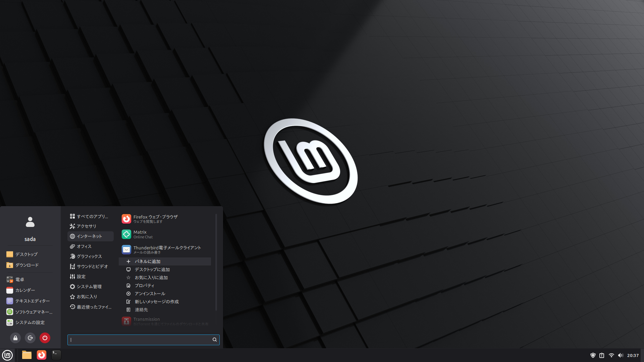Image resolution: width=644 pixels, height=362 pixels.
Task: Open システムの設定 from the sidebar
Action: pyautogui.click(x=30, y=322)
